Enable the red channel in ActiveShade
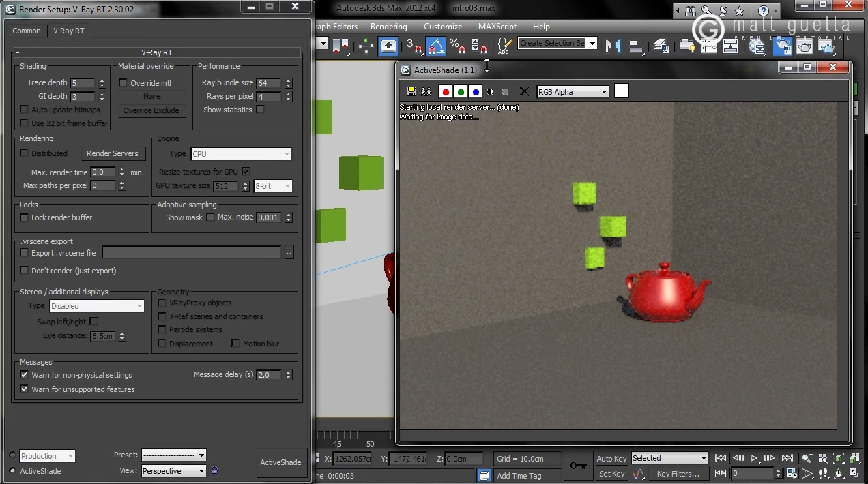The height and width of the screenshot is (484, 868). point(446,91)
